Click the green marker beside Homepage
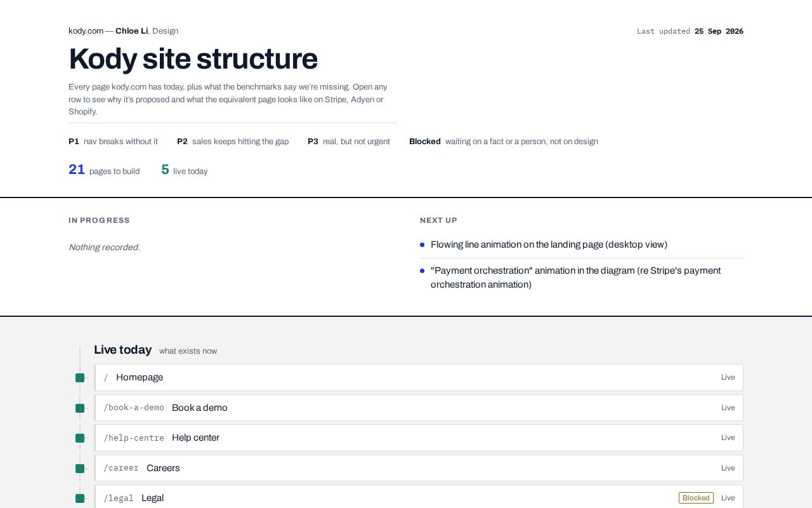Image resolution: width=812 pixels, height=508 pixels. [80, 378]
